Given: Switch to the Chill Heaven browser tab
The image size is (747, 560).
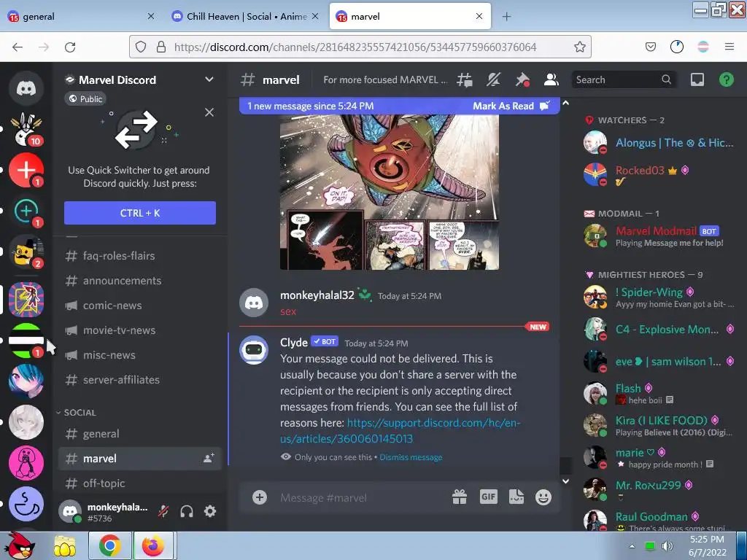Looking at the screenshot, I should (244, 16).
